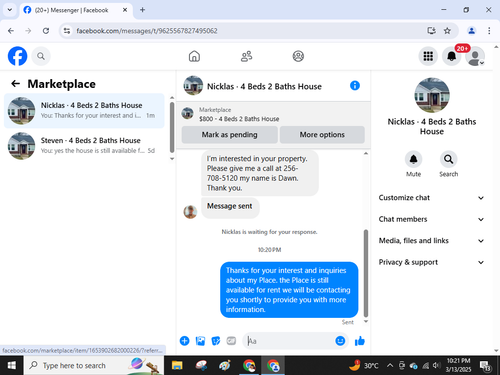500x375 pixels.
Task: Open the Facebook logo home link
Action: 17,56
